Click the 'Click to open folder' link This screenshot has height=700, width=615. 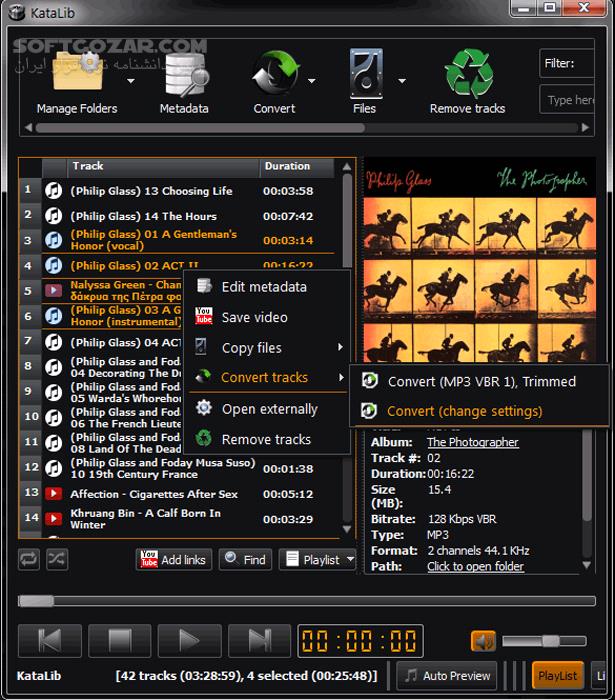pyautogui.click(x=475, y=566)
